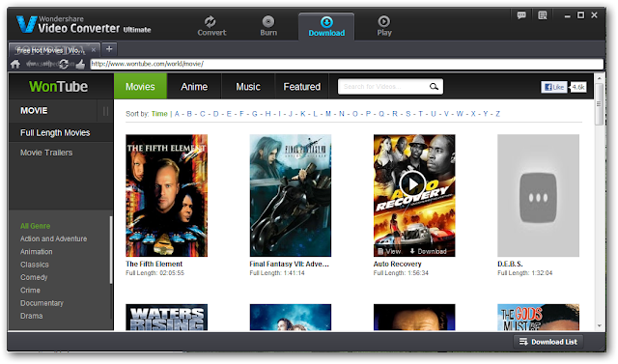Select the Comedy genre
Image resolution: width=618 pixels, height=364 pixels.
point(34,277)
